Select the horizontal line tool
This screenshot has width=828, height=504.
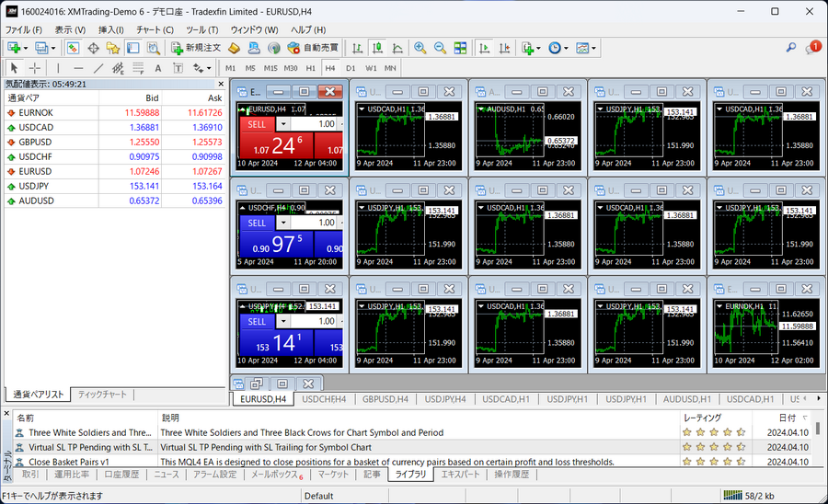point(78,68)
